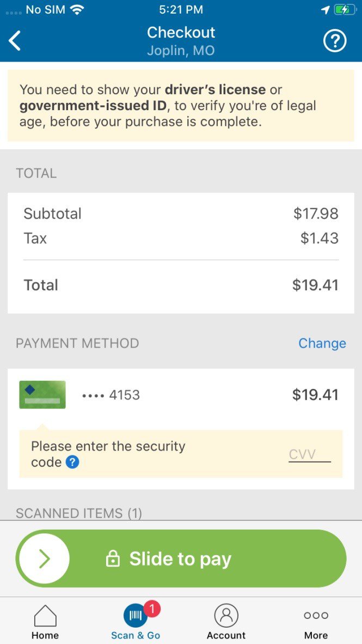This screenshot has height=644, width=362.
Task: Switch to the Home tab
Action: pyautogui.click(x=45, y=621)
